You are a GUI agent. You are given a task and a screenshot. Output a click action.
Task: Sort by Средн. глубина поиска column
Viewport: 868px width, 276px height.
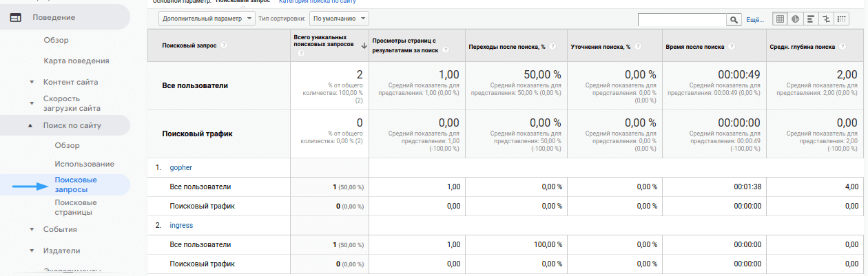pos(802,47)
